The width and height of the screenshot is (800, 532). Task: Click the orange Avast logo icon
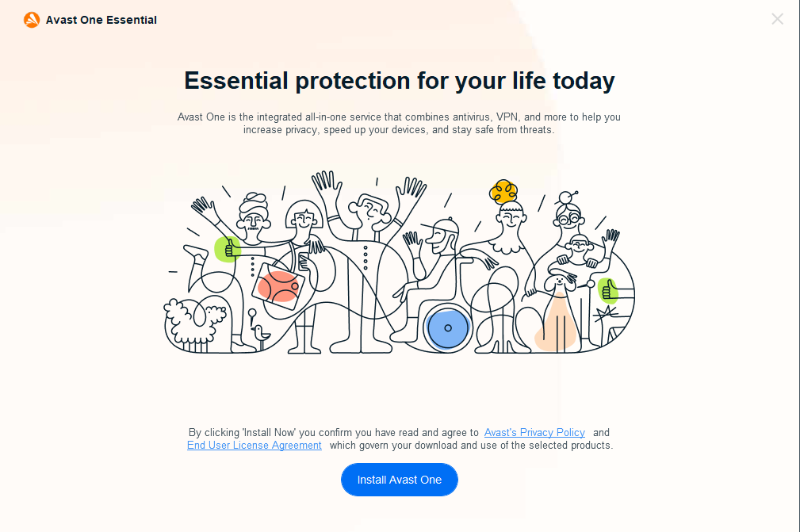(x=32, y=20)
